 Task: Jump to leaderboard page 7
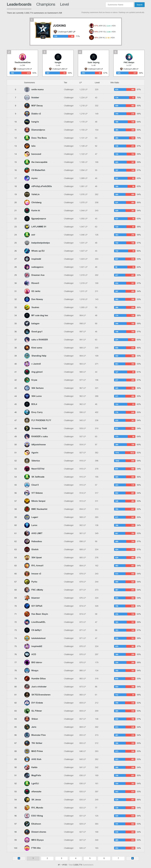click(118, 858)
